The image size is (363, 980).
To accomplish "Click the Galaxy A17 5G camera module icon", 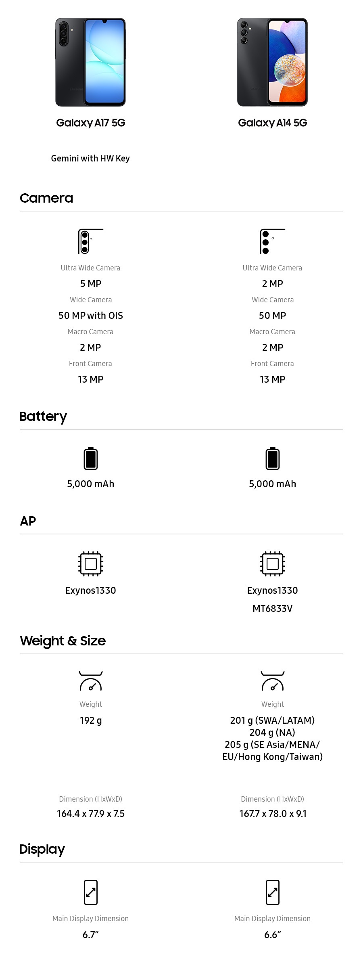I will click(x=90, y=241).
